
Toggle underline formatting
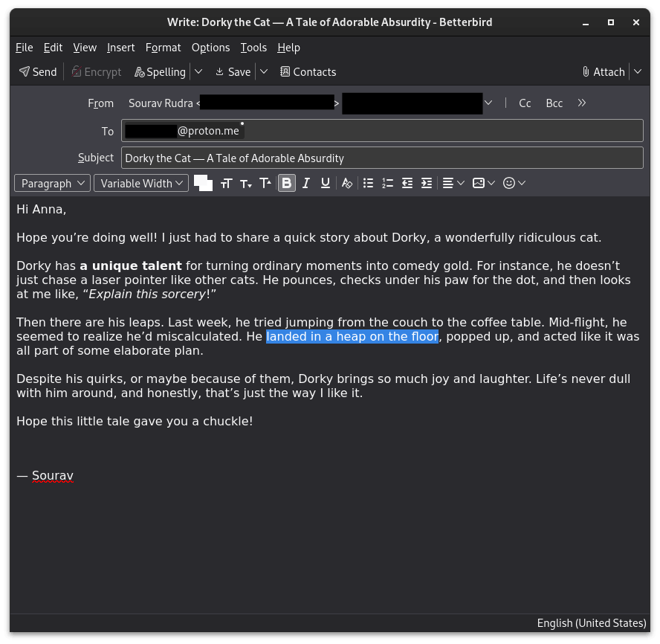[x=325, y=182]
